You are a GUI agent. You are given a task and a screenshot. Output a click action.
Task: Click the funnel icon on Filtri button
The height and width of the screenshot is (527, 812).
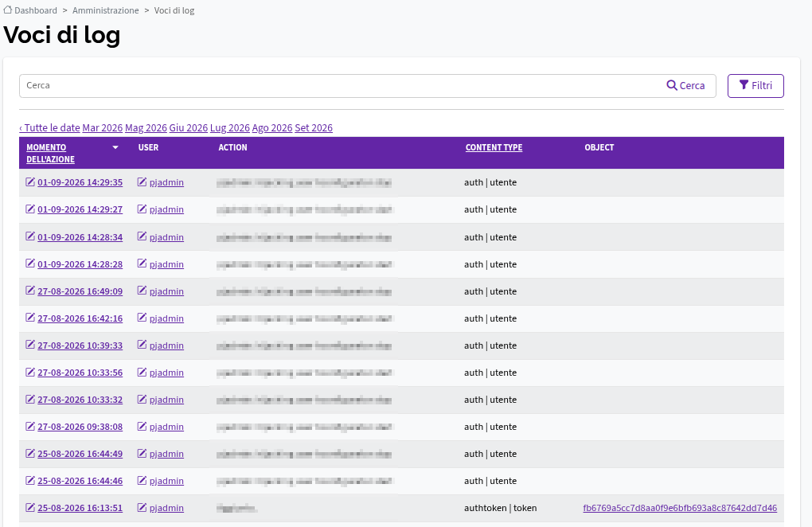click(744, 85)
